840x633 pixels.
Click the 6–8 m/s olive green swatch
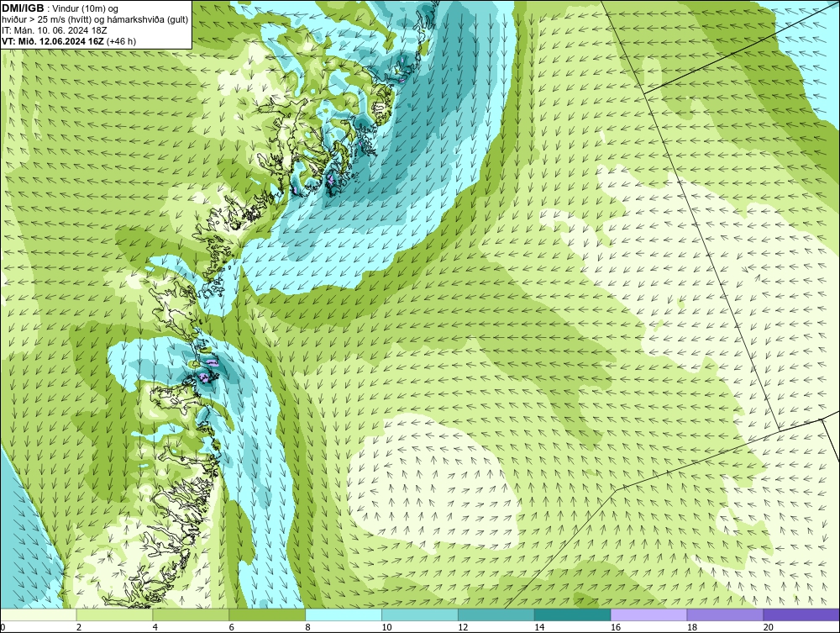[x=267, y=615]
